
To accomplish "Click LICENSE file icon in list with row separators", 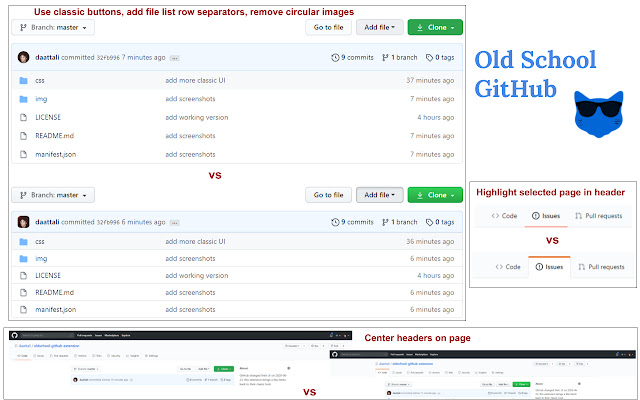I will pyautogui.click(x=23, y=276).
